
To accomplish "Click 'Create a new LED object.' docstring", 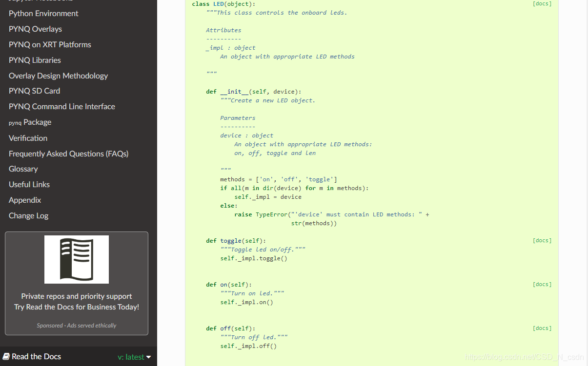I will coord(273,100).
